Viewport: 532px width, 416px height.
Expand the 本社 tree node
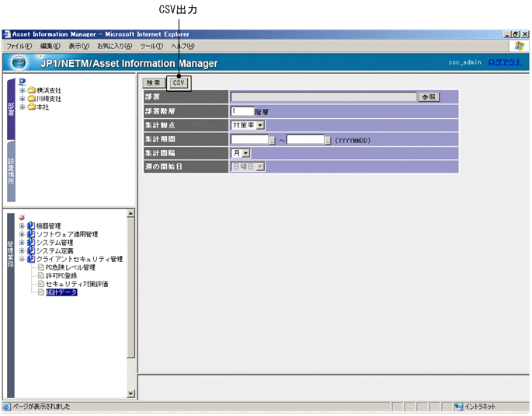tap(22, 107)
